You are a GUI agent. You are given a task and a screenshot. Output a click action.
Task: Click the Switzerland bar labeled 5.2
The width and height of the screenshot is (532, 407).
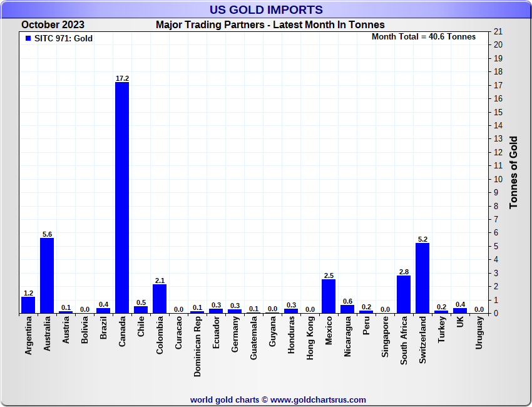pyautogui.click(x=422, y=278)
